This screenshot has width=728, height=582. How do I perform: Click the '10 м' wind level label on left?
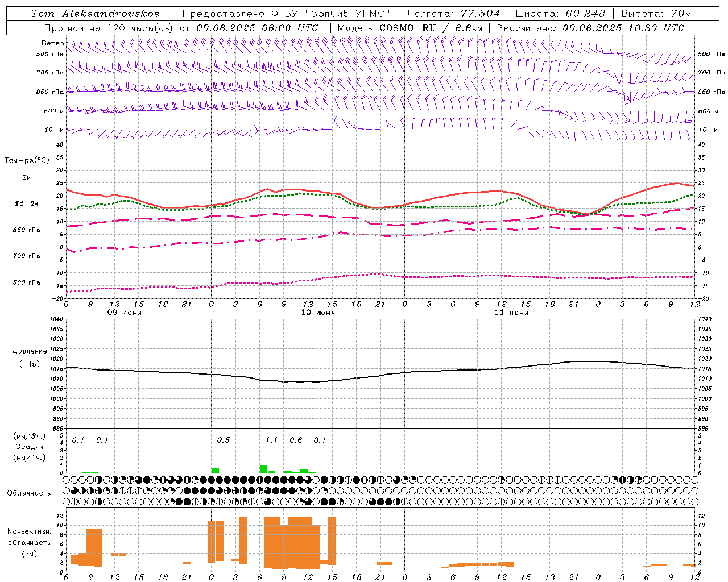54,130
